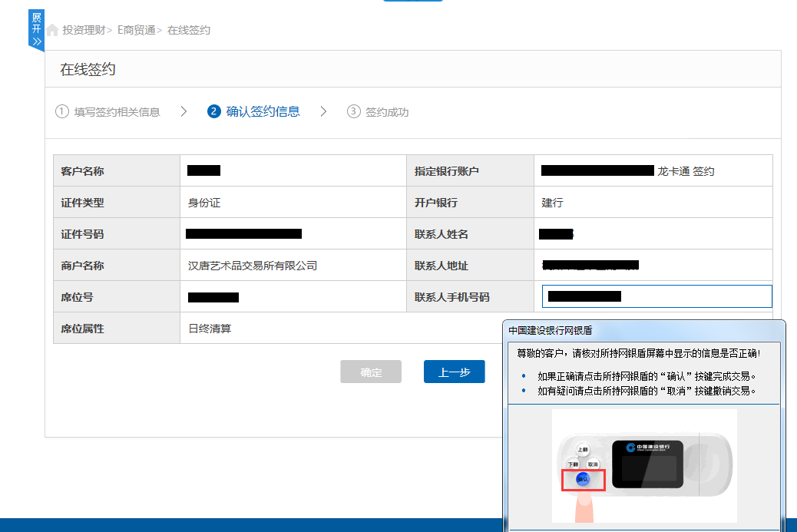This screenshot has width=797, height=532.
Task: Expand the blue 展开 side panel tab
Action: 36,30
